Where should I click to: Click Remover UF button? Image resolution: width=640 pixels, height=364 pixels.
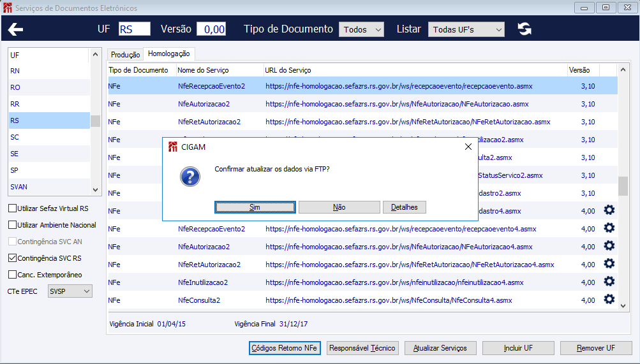pos(596,348)
